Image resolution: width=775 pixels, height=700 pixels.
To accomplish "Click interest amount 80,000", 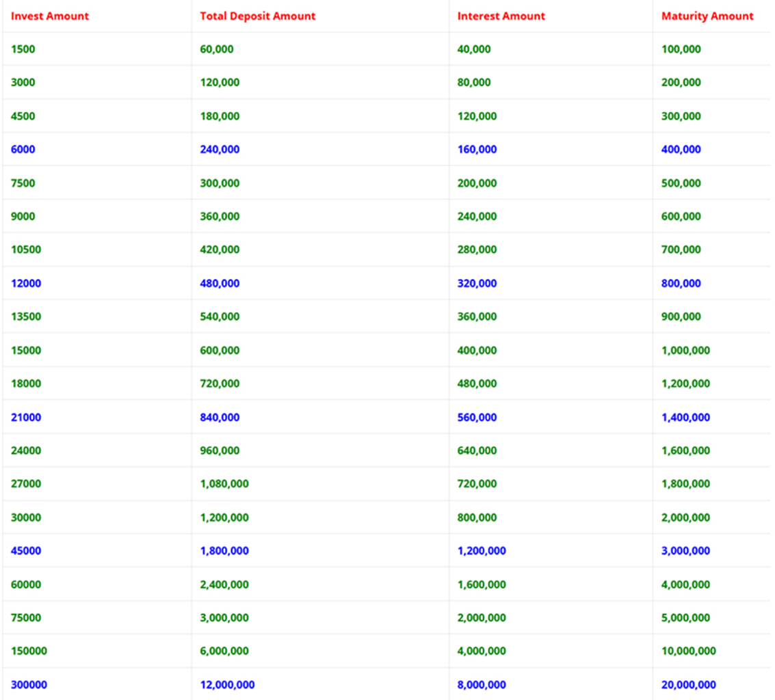I will tap(473, 82).
